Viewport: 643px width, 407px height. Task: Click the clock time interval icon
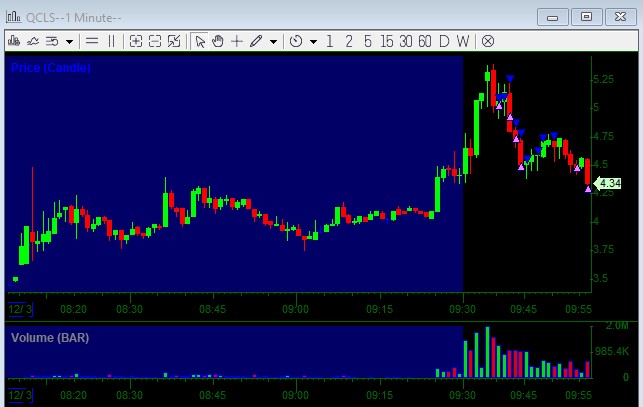tap(296, 41)
